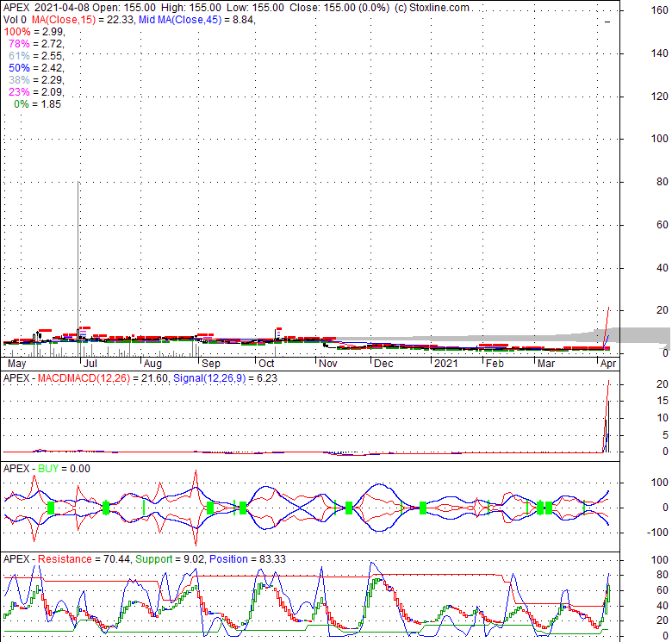Click the Feb label on the time axis
672x642 pixels.
[x=495, y=364]
